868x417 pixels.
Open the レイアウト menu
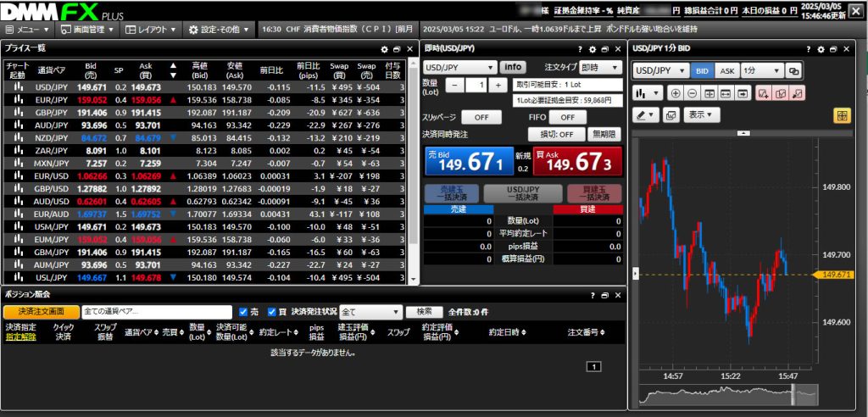click(150, 29)
